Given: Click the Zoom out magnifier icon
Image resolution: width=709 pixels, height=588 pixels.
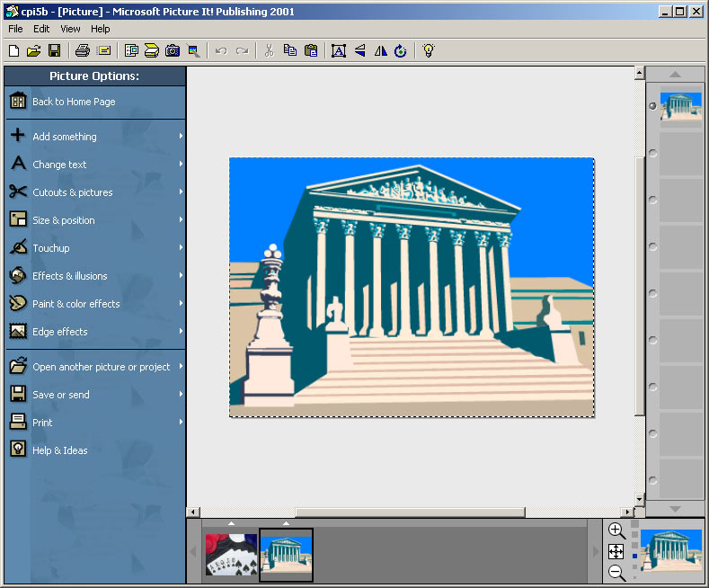Looking at the screenshot, I should point(616,573).
